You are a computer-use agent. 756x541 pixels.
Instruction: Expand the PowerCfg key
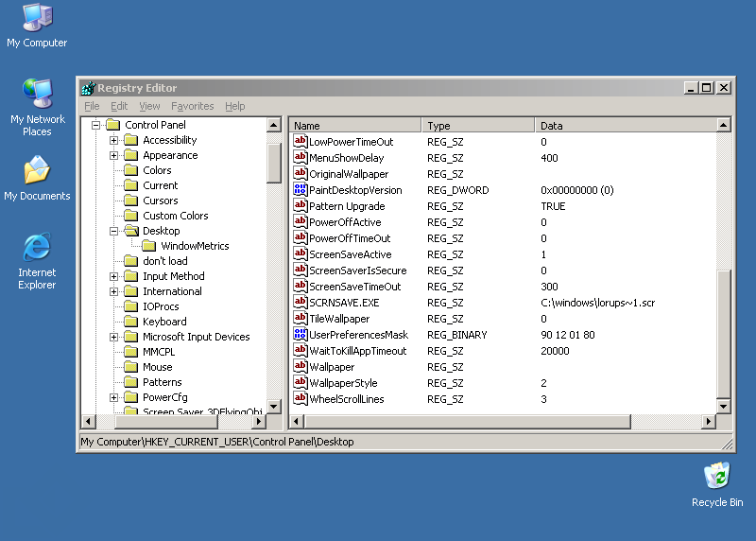(113, 397)
